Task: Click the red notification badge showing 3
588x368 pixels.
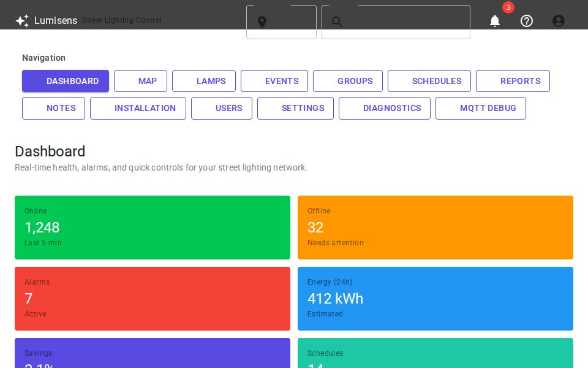Action: point(508,8)
